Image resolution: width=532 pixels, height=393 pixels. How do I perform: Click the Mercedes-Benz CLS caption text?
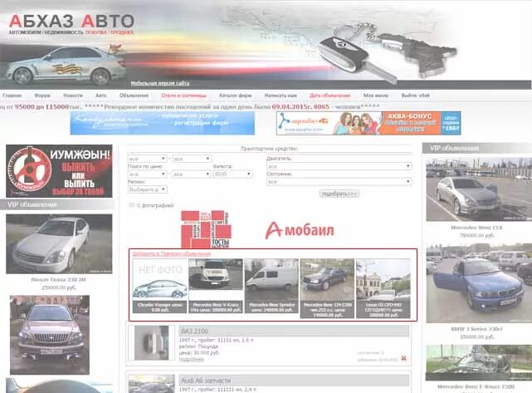[476, 228]
